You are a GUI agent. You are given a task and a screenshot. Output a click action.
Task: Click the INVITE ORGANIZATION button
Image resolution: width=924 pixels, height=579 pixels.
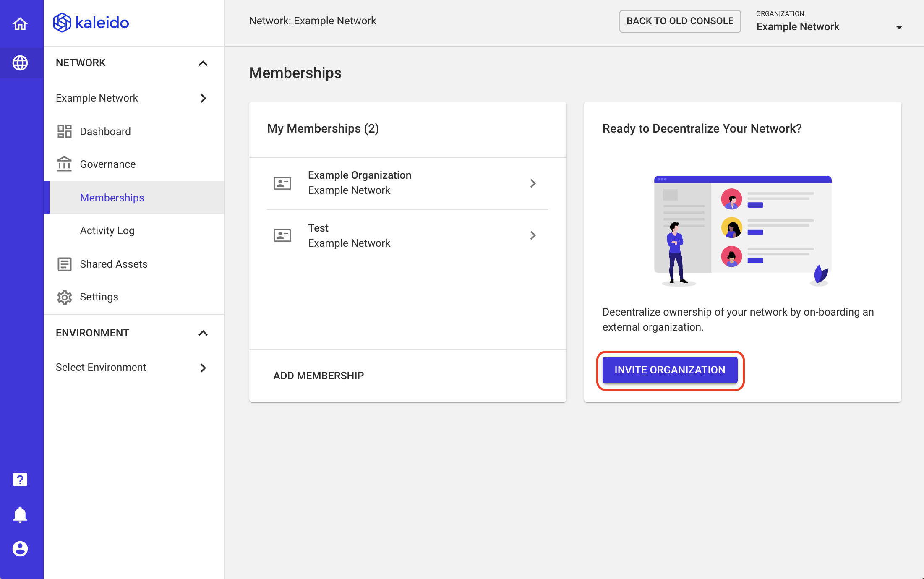tap(669, 370)
